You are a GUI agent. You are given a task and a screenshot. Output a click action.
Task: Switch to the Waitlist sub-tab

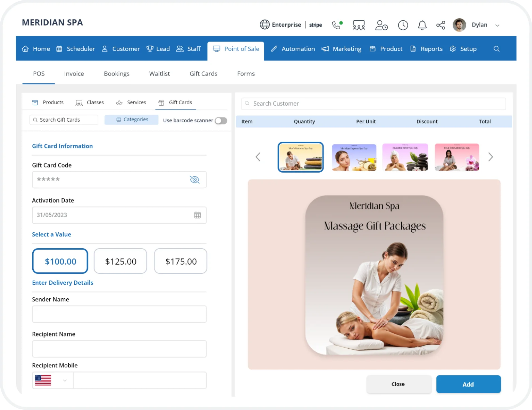coord(160,74)
